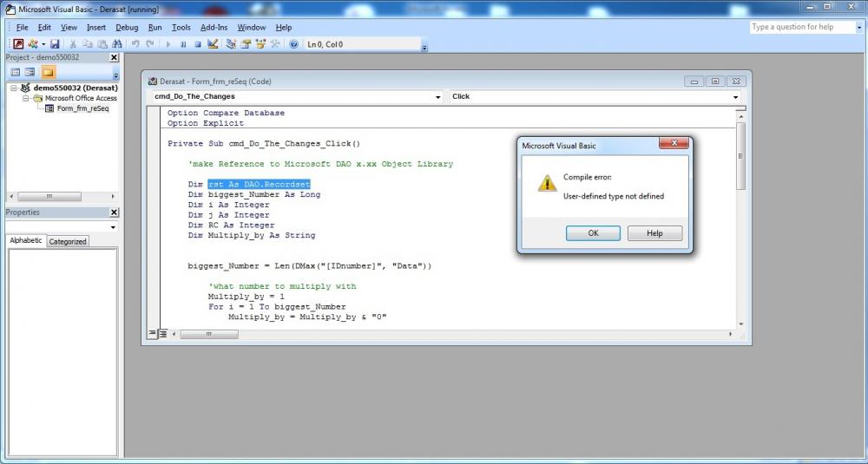Click the Paste clipboard icon
The height and width of the screenshot is (464, 868).
102,44
